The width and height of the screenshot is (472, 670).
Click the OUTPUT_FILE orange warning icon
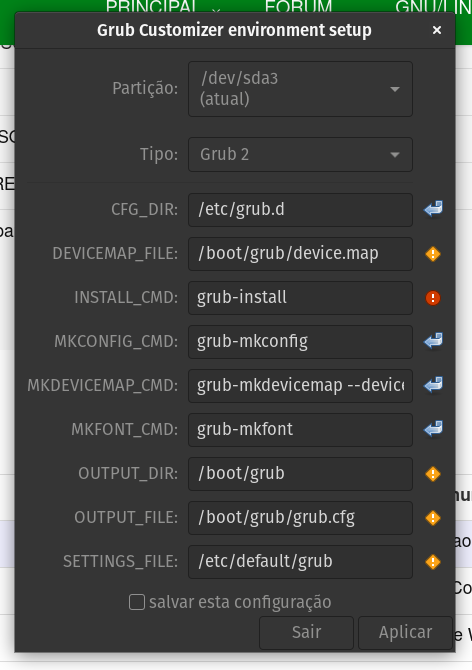(433, 518)
